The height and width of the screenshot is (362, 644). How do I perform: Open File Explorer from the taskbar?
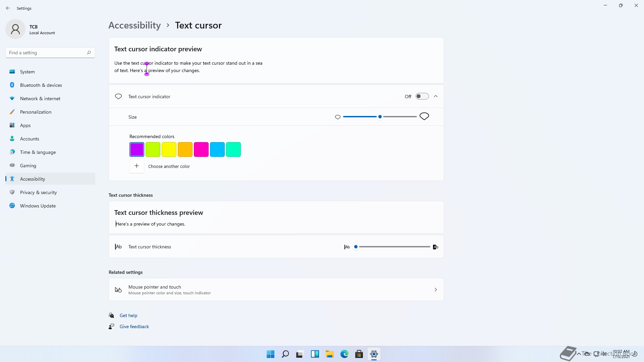(329, 354)
